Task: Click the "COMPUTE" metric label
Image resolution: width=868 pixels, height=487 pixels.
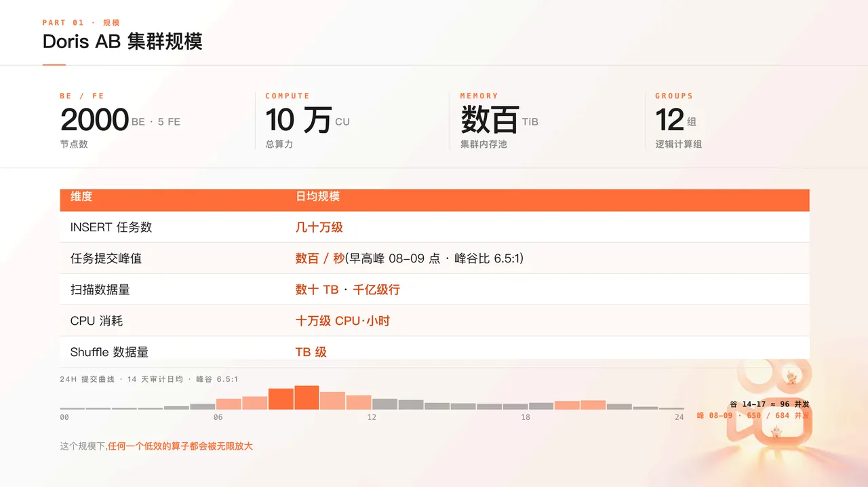Action: 288,96
